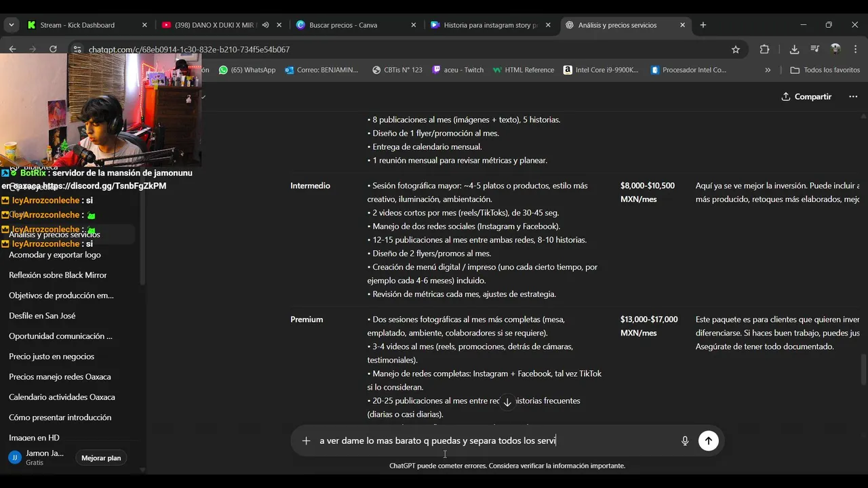Select the $13,000-$17,000 MXN/mes price

[649, 326]
